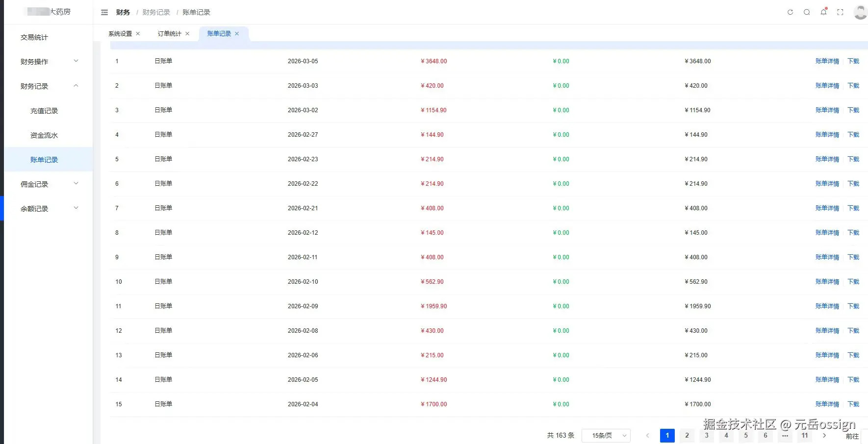Viewport: 868px width, 444px height.
Task: Download the 2026-02-21 bill
Action: pyautogui.click(x=854, y=208)
